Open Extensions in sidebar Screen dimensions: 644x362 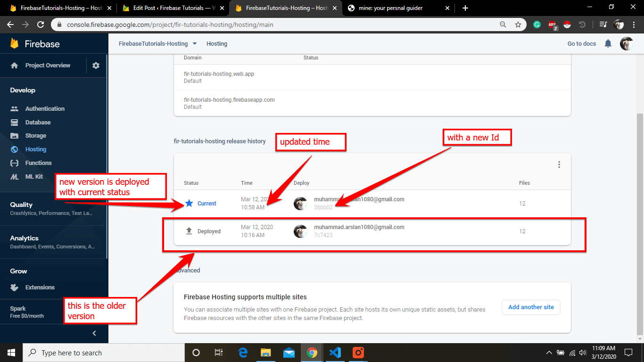click(40, 288)
